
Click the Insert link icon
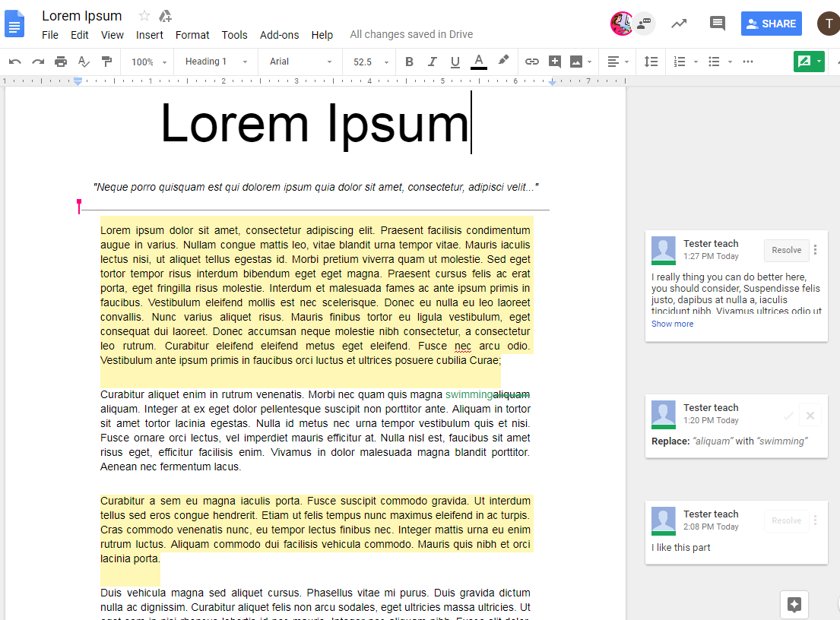(x=532, y=62)
